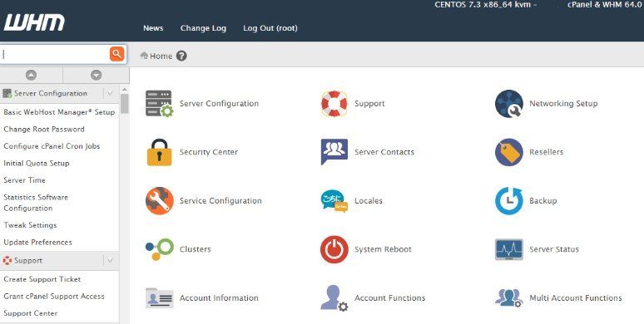The image size is (644, 324).
Task: Click the System Reboot label
Action: pyautogui.click(x=383, y=249)
